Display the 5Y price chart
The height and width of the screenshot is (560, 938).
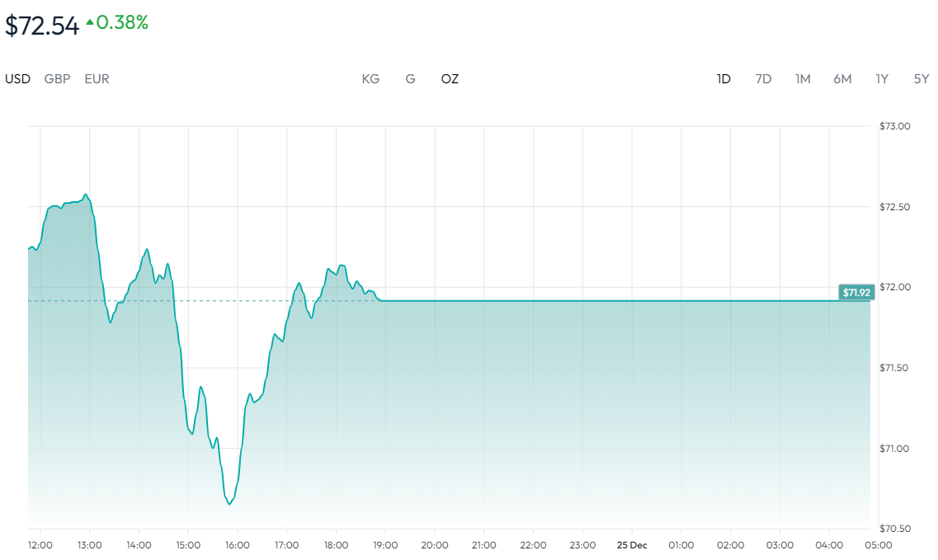click(922, 79)
